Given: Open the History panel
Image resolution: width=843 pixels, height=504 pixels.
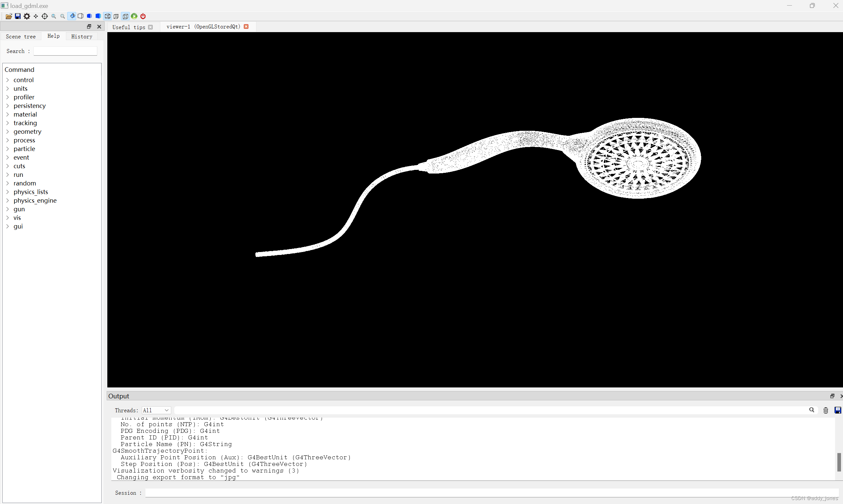Looking at the screenshot, I should coord(81,36).
